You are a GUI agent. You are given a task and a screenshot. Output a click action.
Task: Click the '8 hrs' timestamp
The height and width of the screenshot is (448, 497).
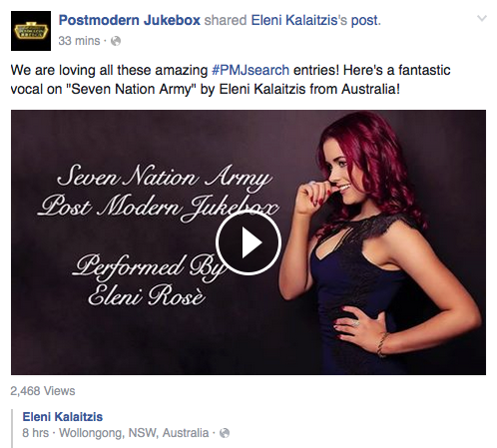[36, 433]
